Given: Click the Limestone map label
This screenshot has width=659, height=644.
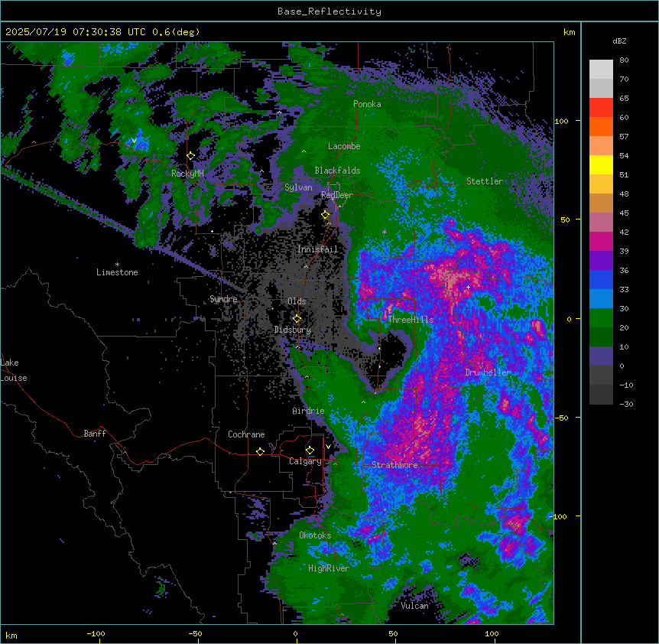Looking at the screenshot, I should pos(117,272).
